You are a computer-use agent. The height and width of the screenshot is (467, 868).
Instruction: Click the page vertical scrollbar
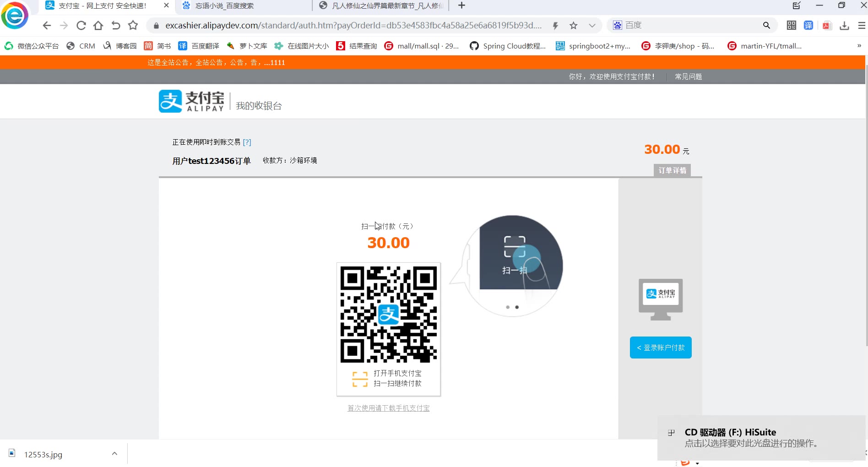tap(866, 206)
